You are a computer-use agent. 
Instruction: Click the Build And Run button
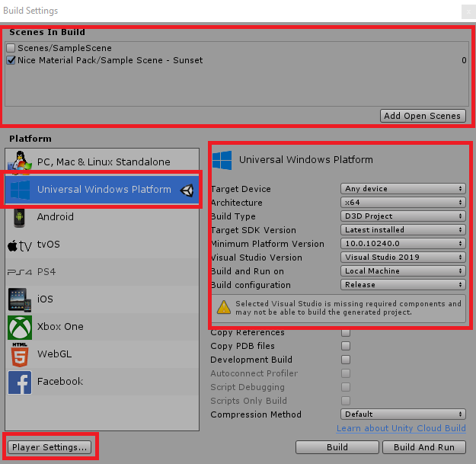[423, 447]
